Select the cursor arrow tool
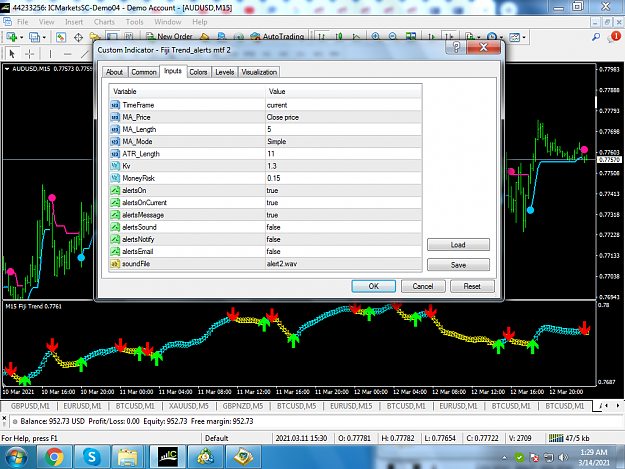 point(12,53)
